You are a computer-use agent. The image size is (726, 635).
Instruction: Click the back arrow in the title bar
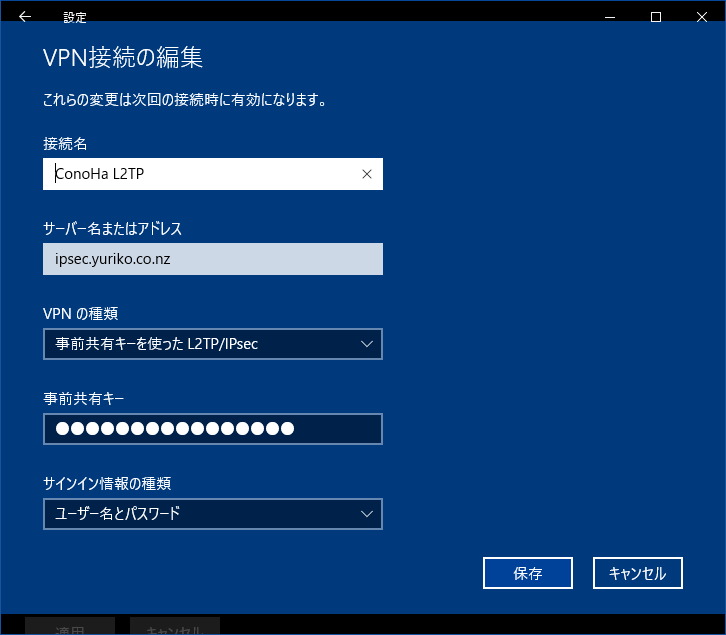click(25, 17)
